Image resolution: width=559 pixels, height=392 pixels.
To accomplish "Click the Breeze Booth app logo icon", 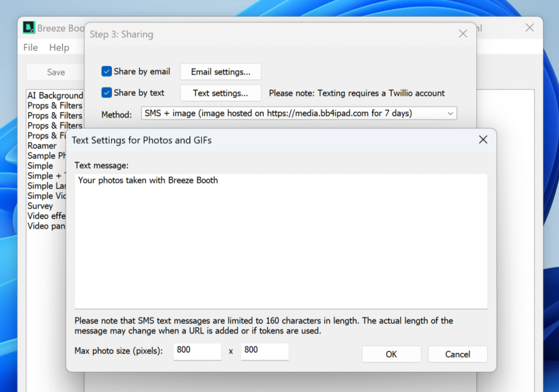I will pyautogui.click(x=29, y=28).
